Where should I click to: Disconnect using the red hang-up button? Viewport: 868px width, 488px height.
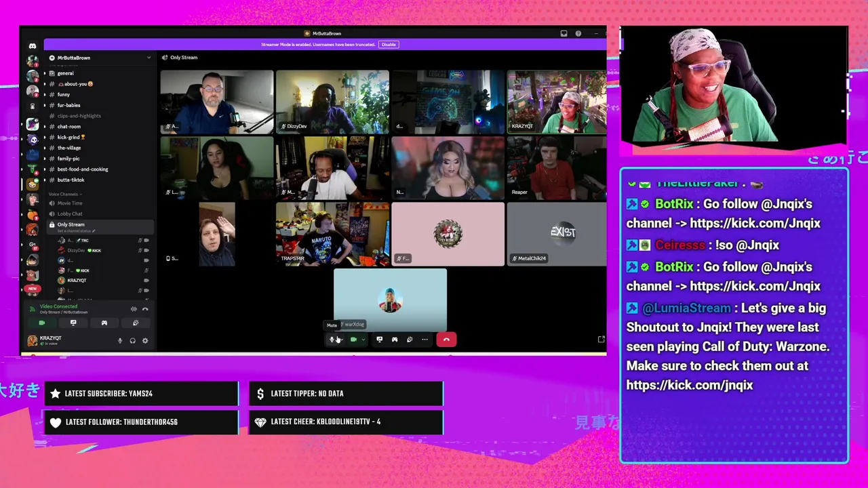coord(446,340)
